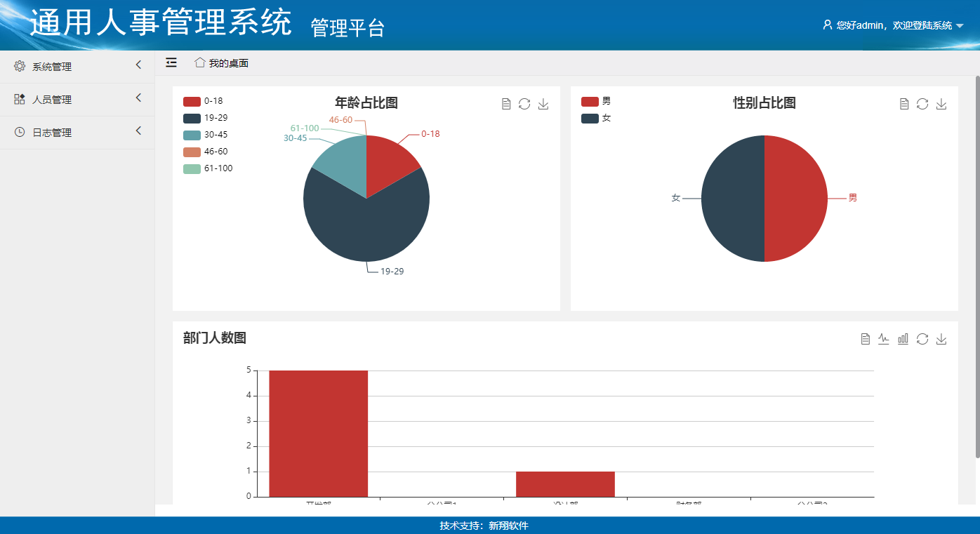Click the vertical page scrollbar

point(976,267)
